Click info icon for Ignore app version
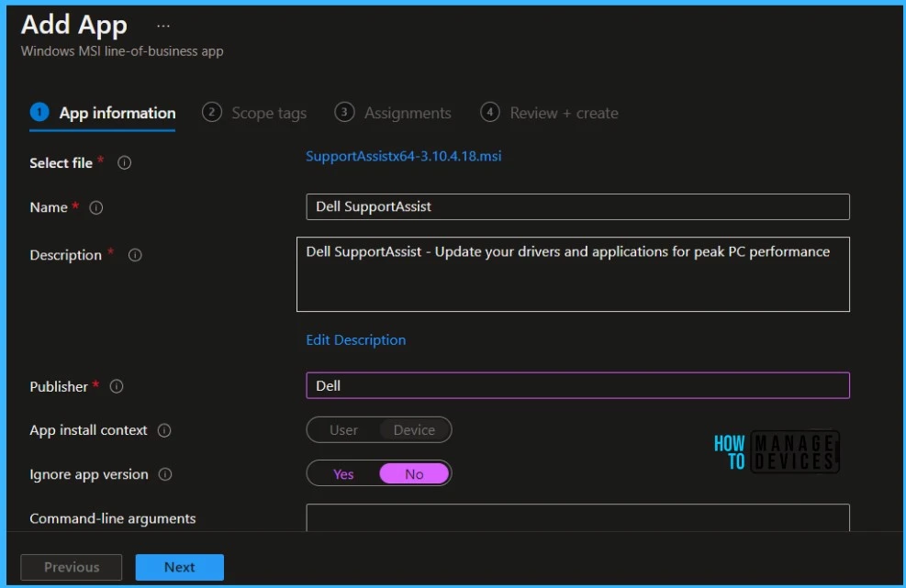The width and height of the screenshot is (906, 588). pyautogui.click(x=165, y=474)
